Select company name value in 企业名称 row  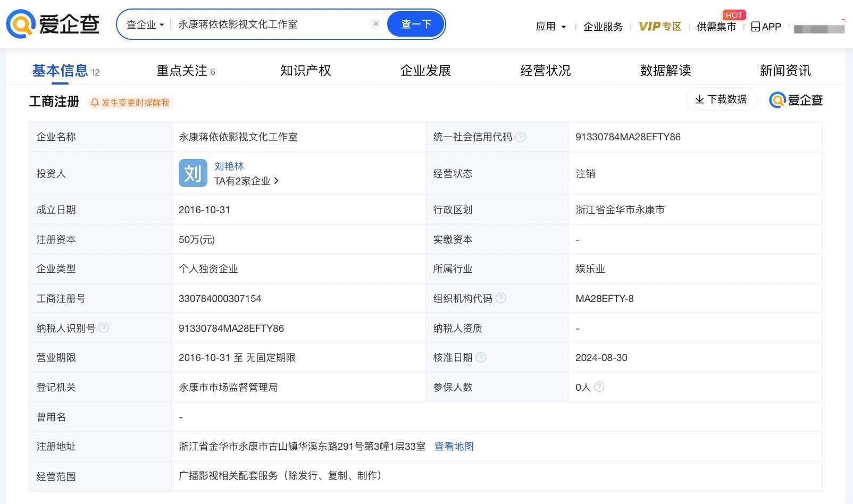click(238, 137)
